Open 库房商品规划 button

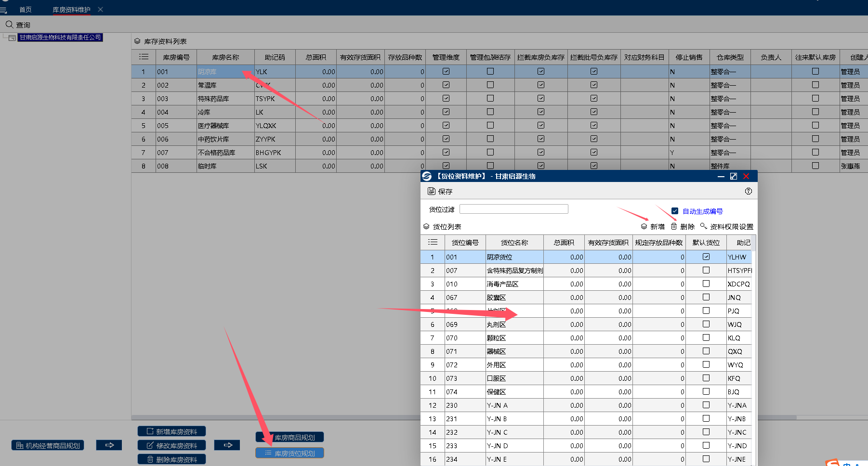coord(289,437)
